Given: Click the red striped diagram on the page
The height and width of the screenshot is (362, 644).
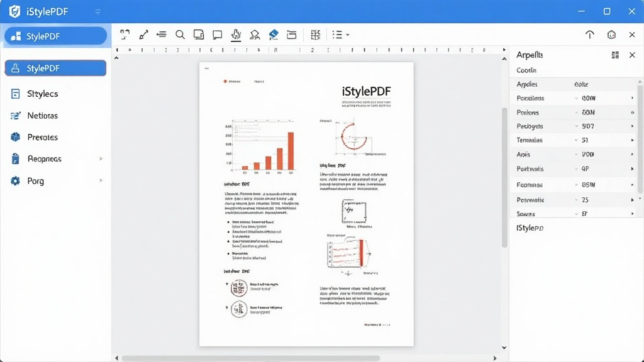Looking at the screenshot, I should coord(350,253).
